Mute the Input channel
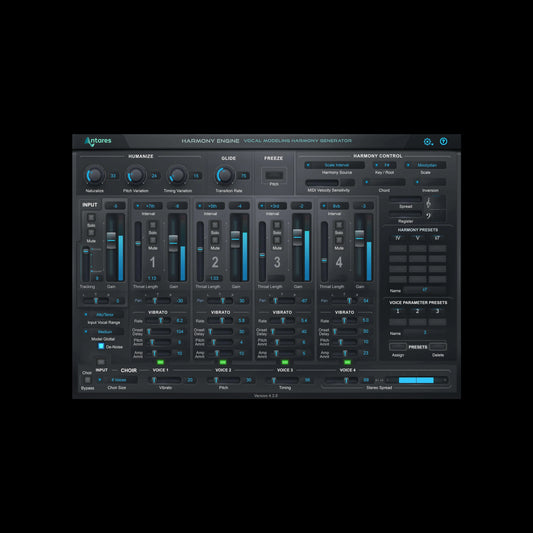This screenshot has height=533, width=533. coord(91,233)
